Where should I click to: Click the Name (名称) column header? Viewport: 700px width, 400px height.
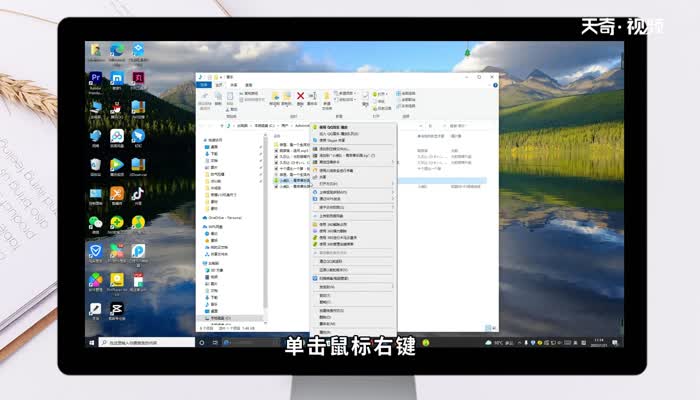[x=277, y=136]
